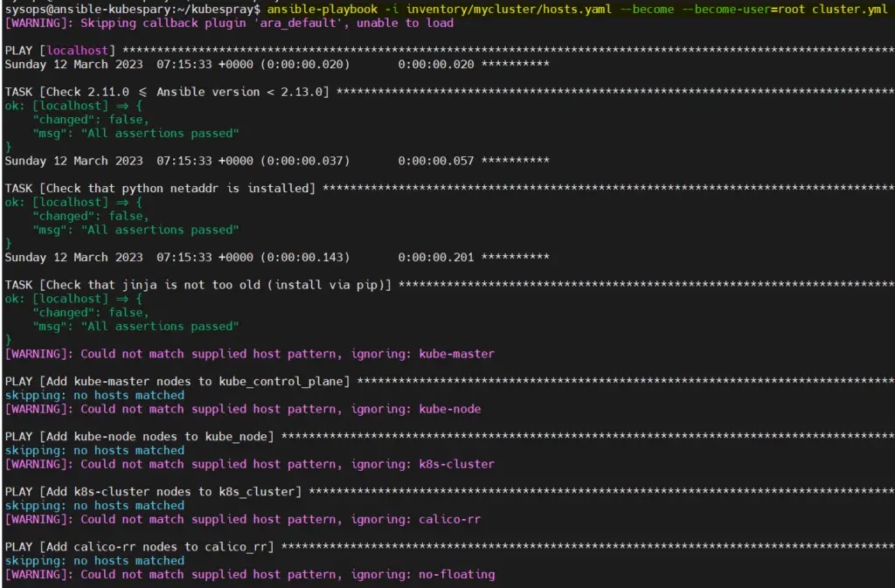Image resolution: width=895 pixels, height=588 pixels.
Task: Click the python netaddr task header
Action: (160, 188)
